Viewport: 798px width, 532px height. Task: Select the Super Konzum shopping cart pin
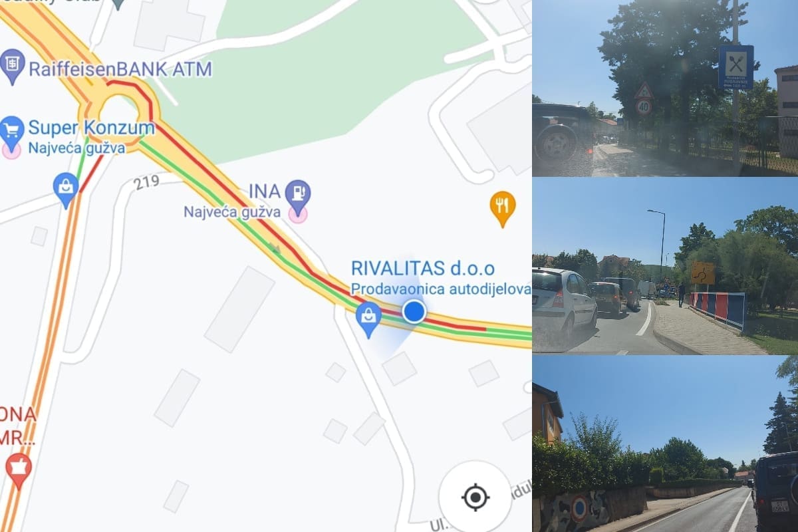pyautogui.click(x=12, y=132)
